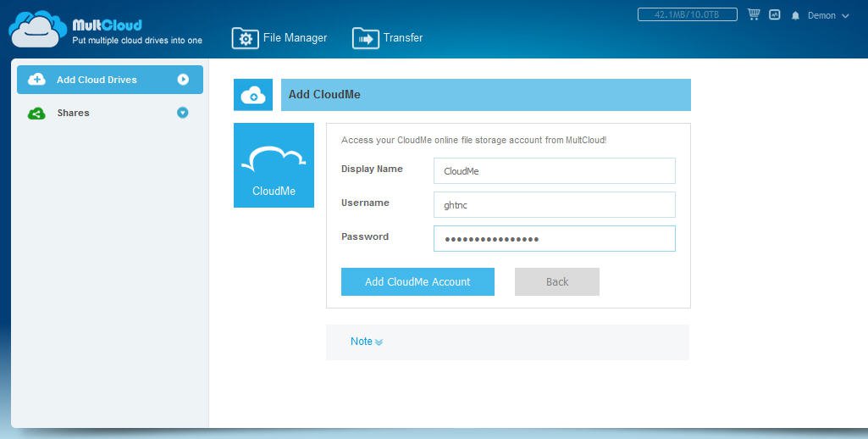Expand the Shares section arrow
The height and width of the screenshot is (439, 868).
click(x=182, y=113)
